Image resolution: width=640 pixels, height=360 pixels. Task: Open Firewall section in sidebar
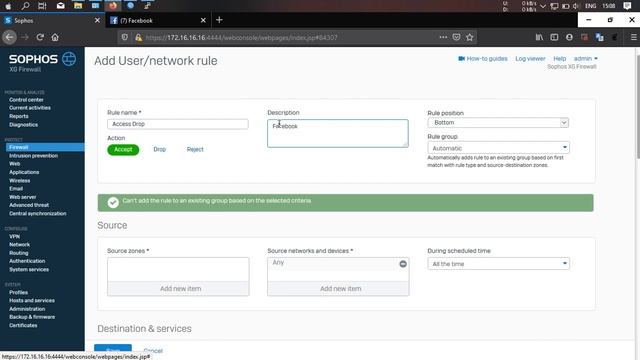coord(45,147)
